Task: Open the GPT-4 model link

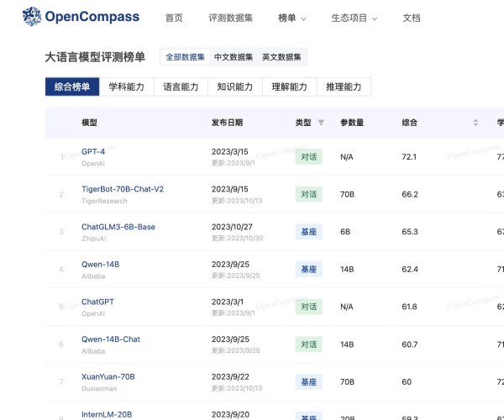Action: coord(93,151)
